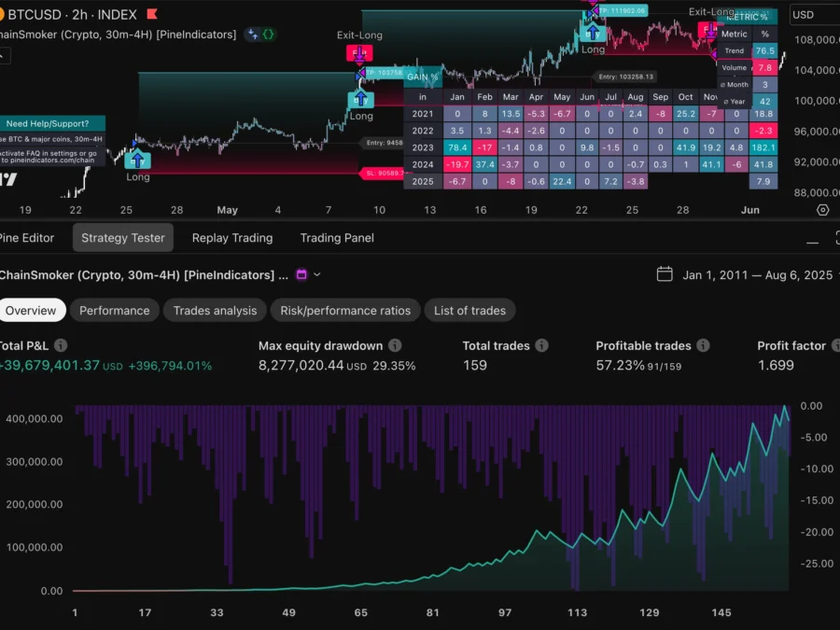
Task: Show the List of trades tab
Action: click(469, 310)
